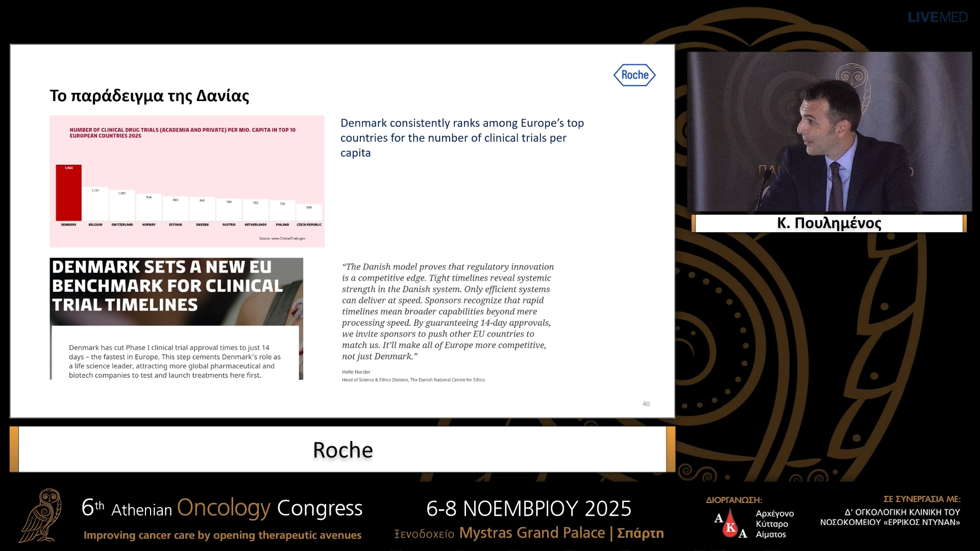
Task: Click the speaker name 'Κ. Πουλημένος'
Action: (829, 223)
